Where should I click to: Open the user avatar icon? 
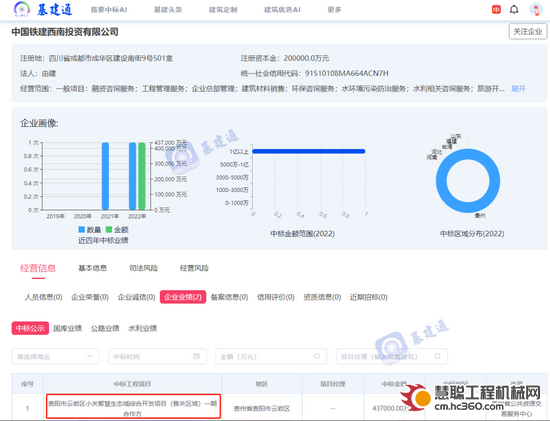(536, 9)
